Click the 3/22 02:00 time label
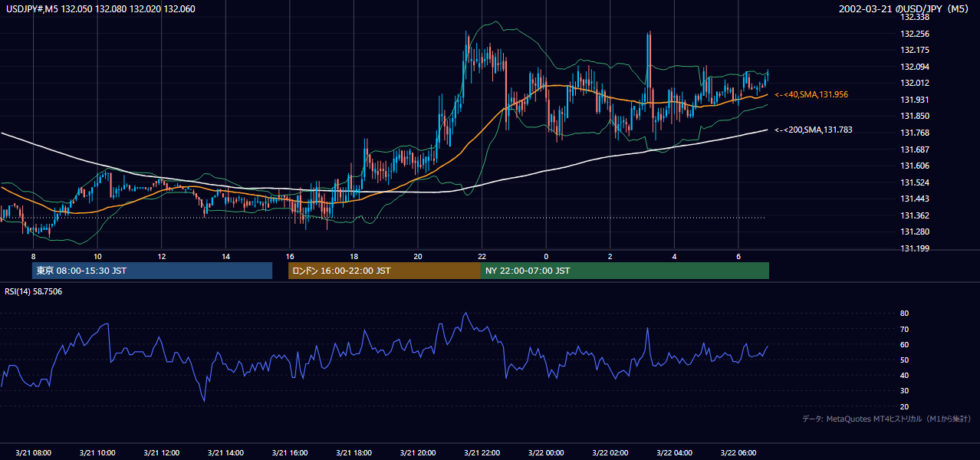This screenshot has height=460, width=980. click(x=610, y=452)
